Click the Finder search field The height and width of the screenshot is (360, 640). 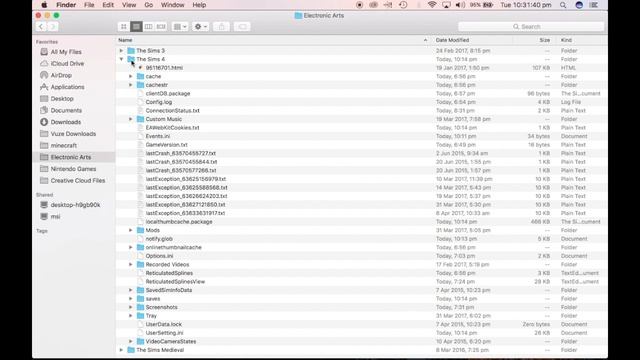click(531, 27)
